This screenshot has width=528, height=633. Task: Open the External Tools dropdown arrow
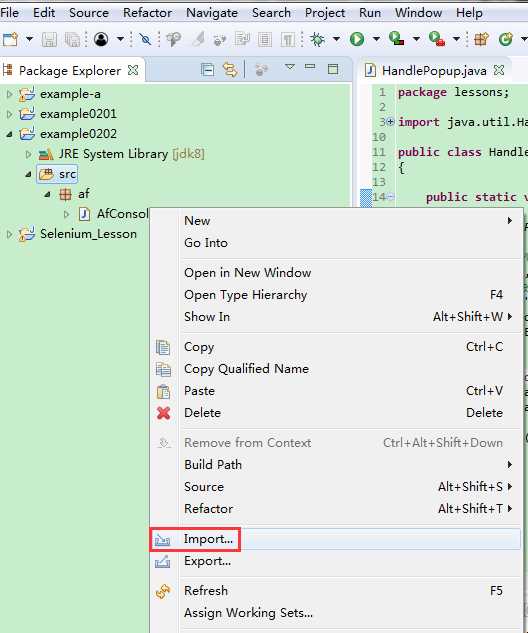point(456,39)
